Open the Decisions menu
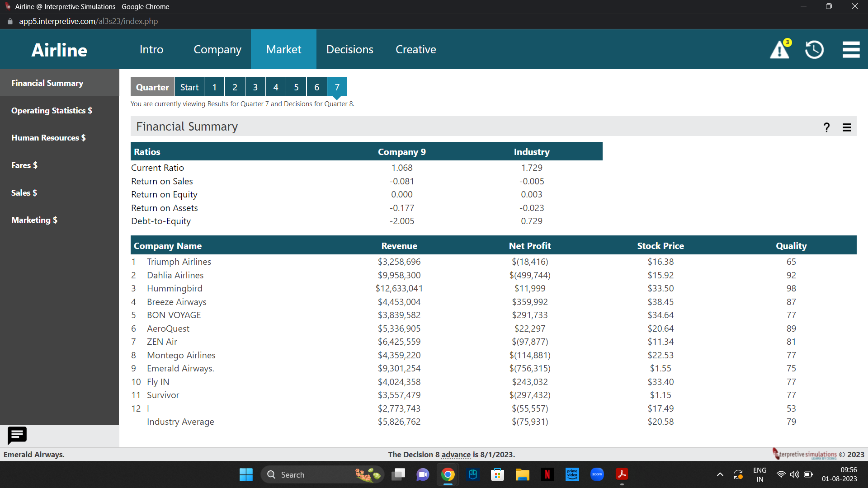Screen dimensions: 868x488 349,50
